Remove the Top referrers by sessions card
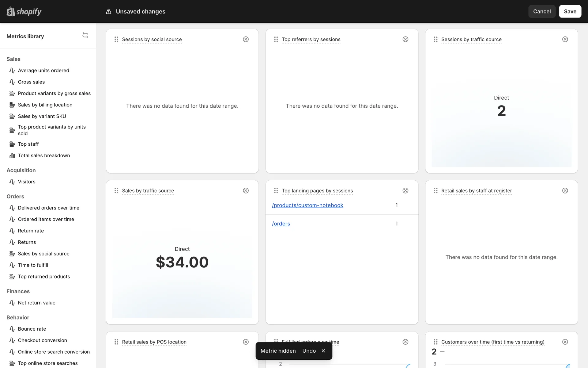This screenshot has width=588, height=368. pos(405,39)
